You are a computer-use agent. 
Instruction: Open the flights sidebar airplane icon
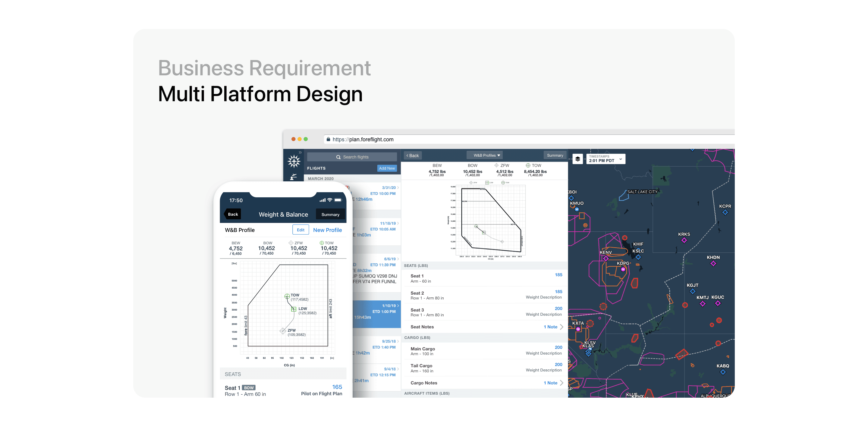coord(294,177)
